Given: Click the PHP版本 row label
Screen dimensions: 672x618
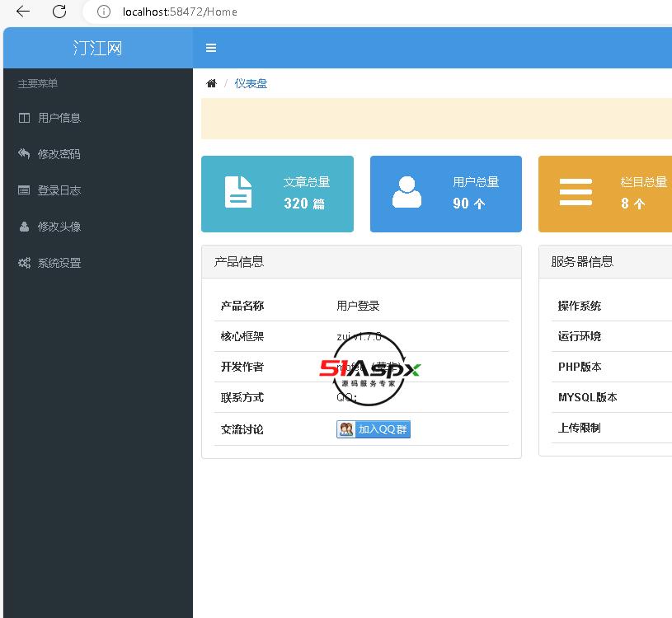Looking at the screenshot, I should [x=580, y=367].
